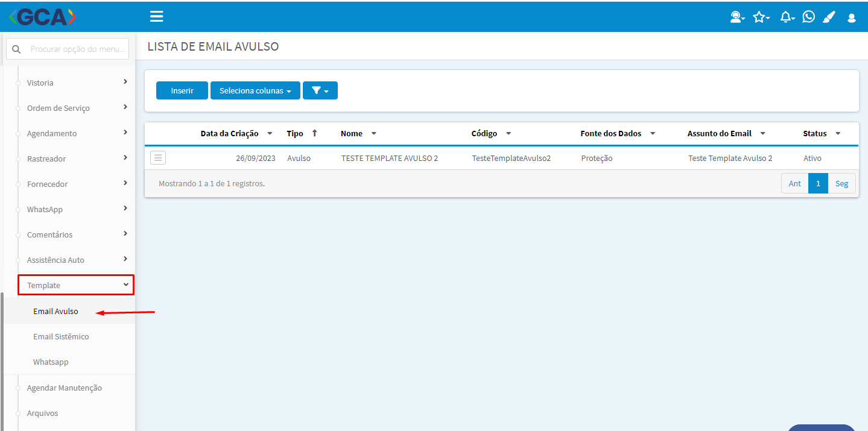
Task: Open Código column dropdown arrow
Action: [508, 133]
